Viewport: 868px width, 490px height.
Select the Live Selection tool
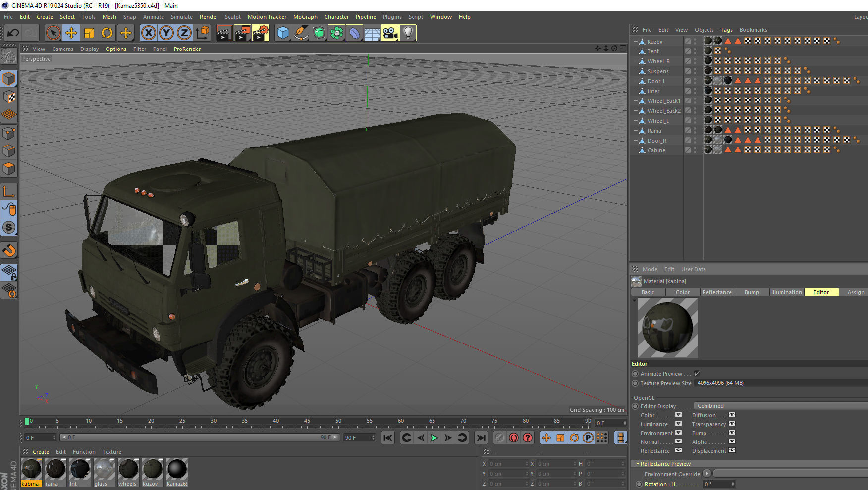(53, 33)
